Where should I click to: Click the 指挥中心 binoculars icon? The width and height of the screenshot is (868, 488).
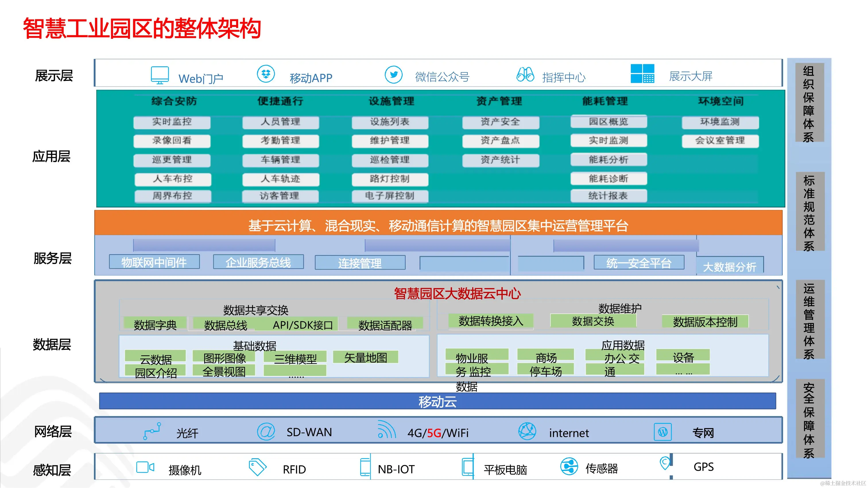pos(525,74)
